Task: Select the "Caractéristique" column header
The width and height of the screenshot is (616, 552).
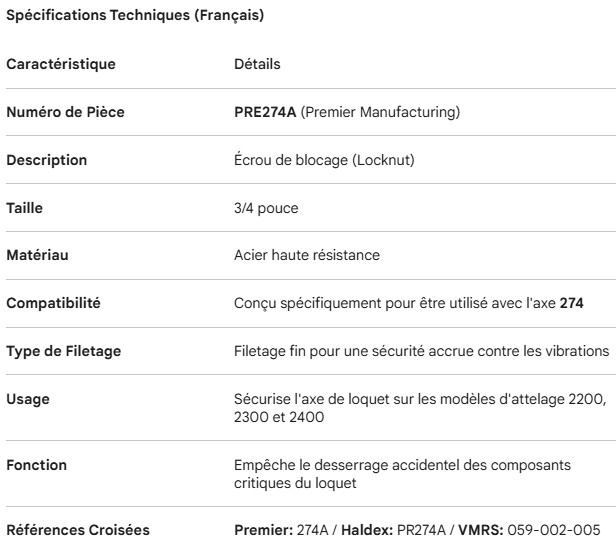Action: (x=61, y=65)
